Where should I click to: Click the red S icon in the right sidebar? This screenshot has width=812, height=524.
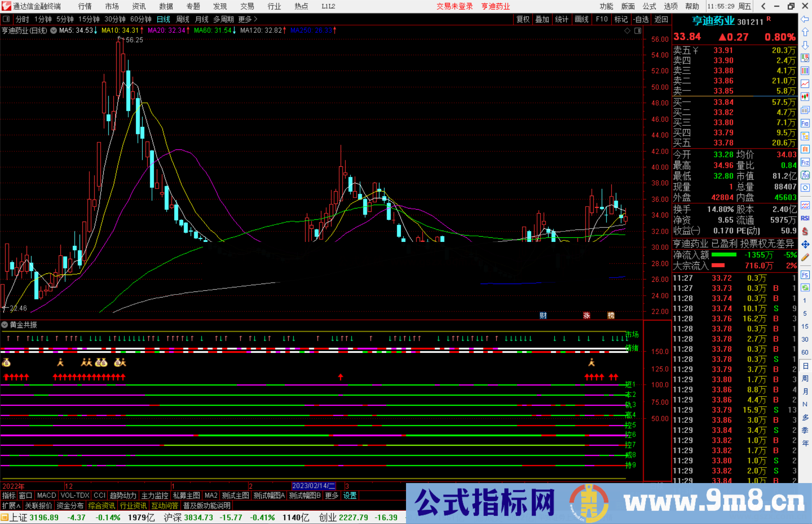(x=805, y=230)
